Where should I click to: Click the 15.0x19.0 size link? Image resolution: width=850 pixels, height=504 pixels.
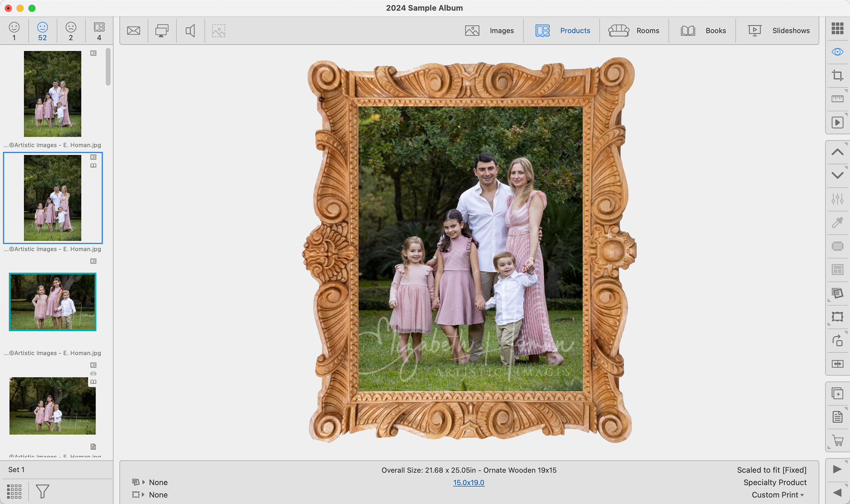(468, 482)
